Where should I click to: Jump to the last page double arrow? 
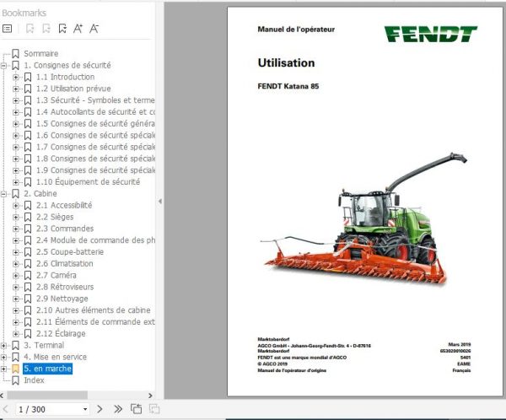118,409
